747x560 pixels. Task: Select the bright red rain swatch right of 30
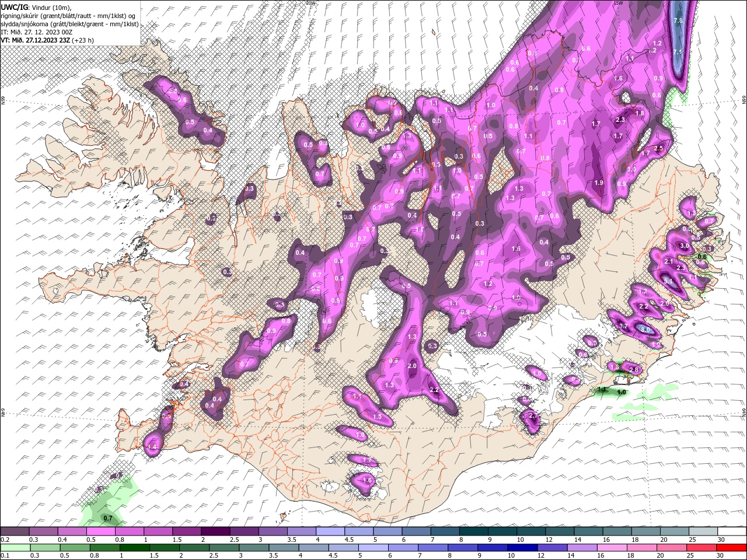(x=732, y=547)
